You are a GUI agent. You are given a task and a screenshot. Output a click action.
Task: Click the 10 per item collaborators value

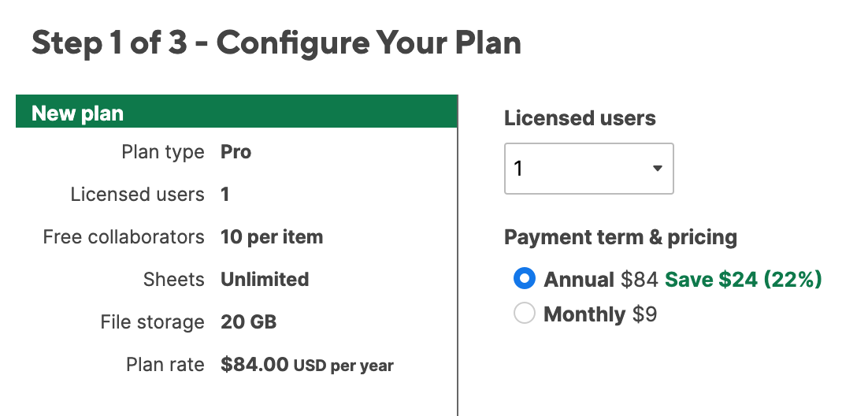pos(272,237)
